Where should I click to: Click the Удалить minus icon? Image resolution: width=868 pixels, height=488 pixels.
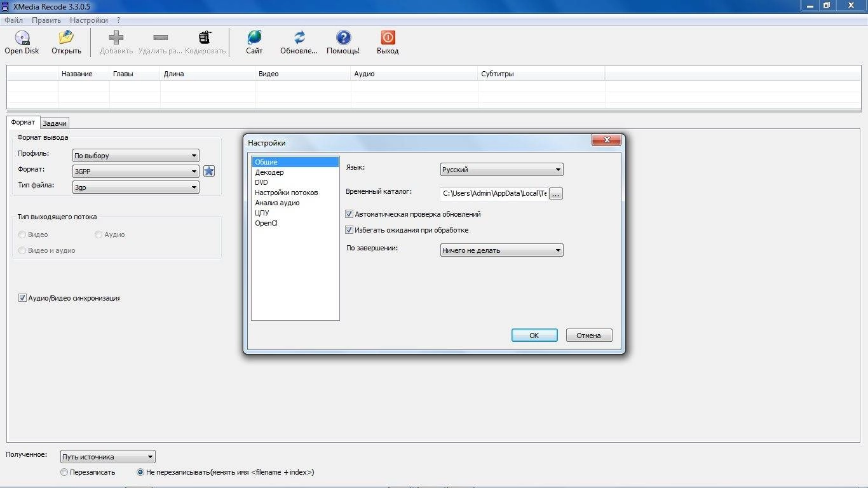161,38
